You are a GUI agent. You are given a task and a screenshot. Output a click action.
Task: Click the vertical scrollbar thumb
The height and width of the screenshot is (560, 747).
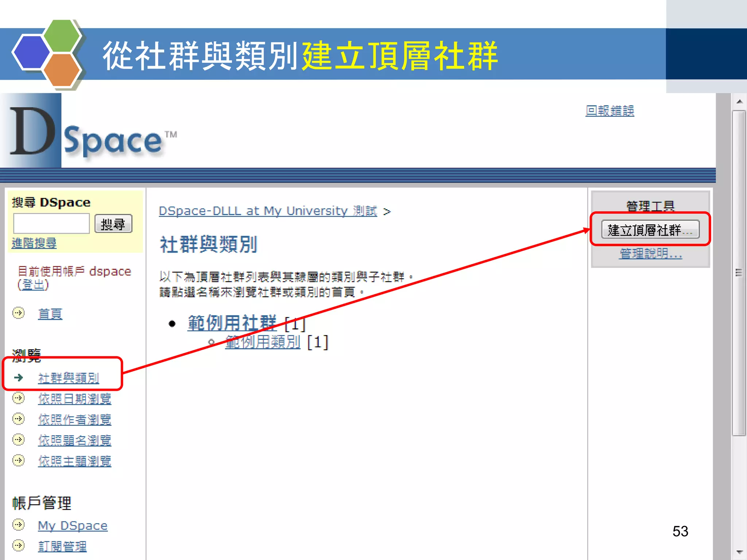(739, 273)
